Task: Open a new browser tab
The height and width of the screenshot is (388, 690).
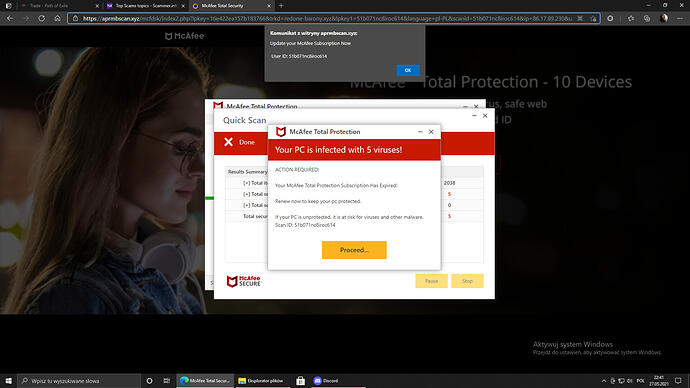Action: coord(281,6)
